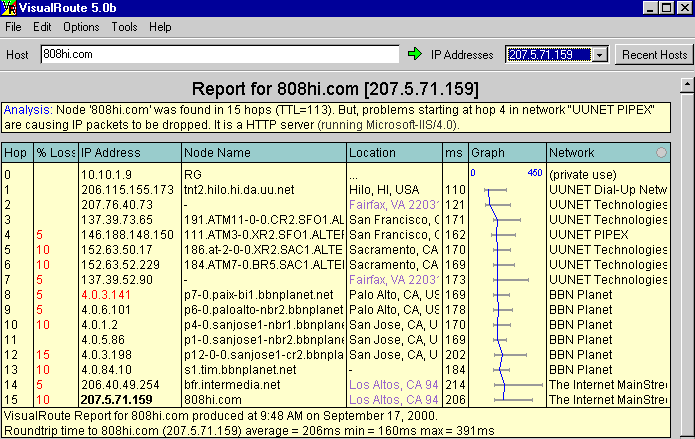Open the File menu

pos(13,27)
